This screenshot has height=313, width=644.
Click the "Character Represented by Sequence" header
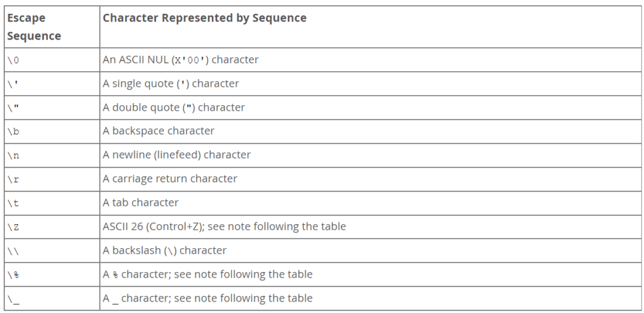tap(204, 18)
